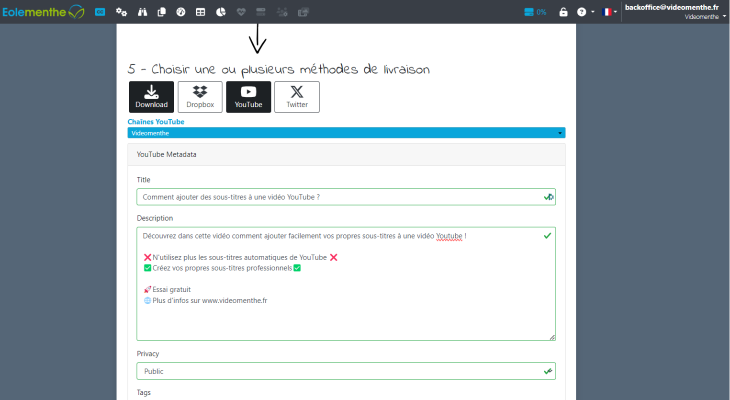This screenshot has width=730, height=400.
Task: Toggle the Download delivery method
Action: pos(151,97)
